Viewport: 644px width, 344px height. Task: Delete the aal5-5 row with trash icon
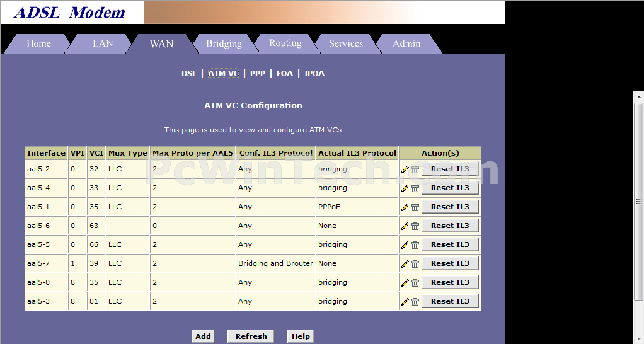[415, 245]
